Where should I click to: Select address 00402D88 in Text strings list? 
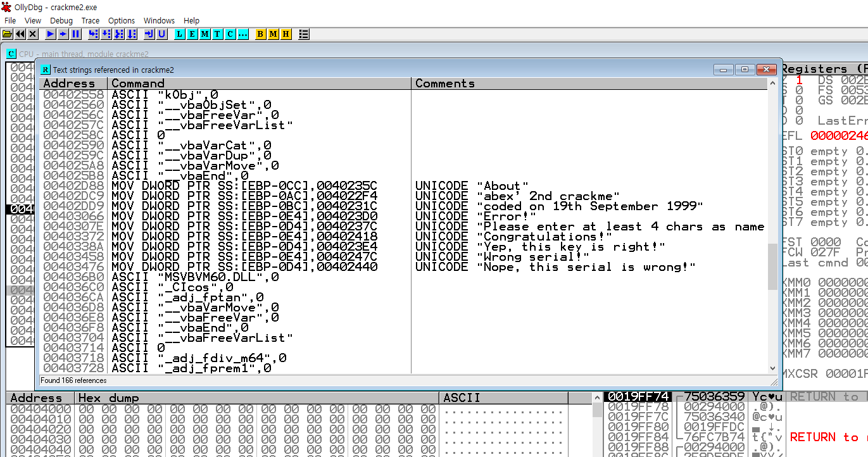(73, 186)
